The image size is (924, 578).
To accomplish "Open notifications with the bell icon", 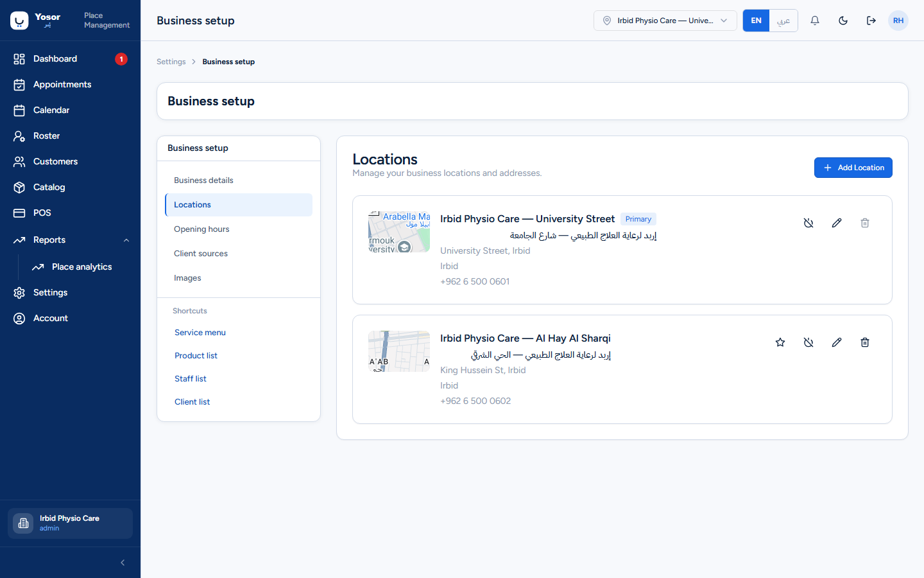I will 815,21.
